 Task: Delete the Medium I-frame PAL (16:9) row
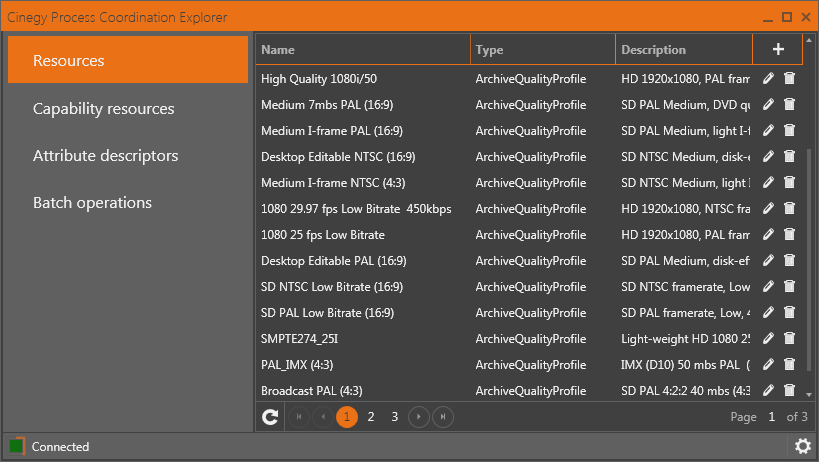(x=789, y=131)
